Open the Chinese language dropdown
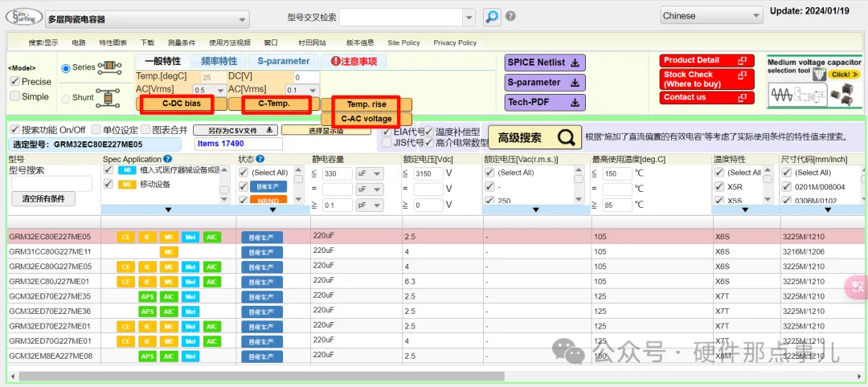868x387 pixels. click(711, 16)
